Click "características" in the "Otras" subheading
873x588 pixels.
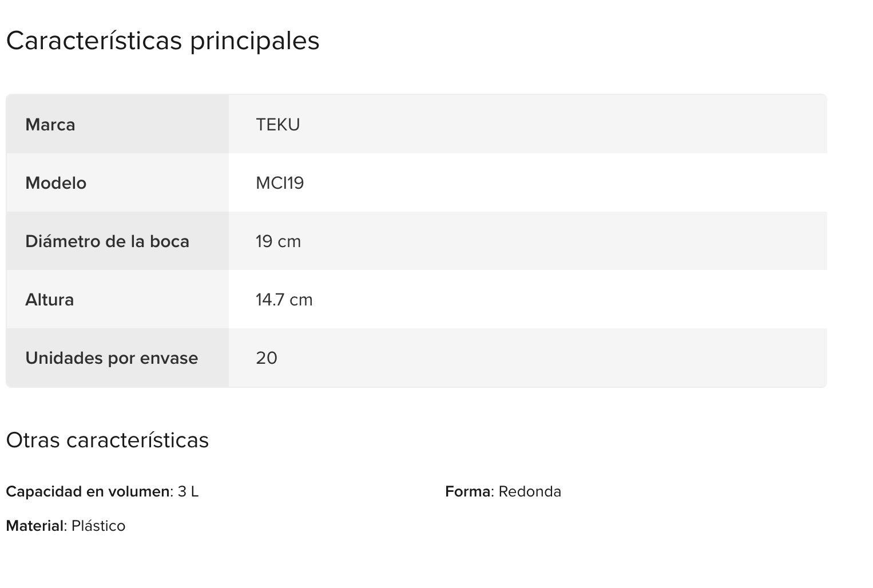[x=137, y=440]
